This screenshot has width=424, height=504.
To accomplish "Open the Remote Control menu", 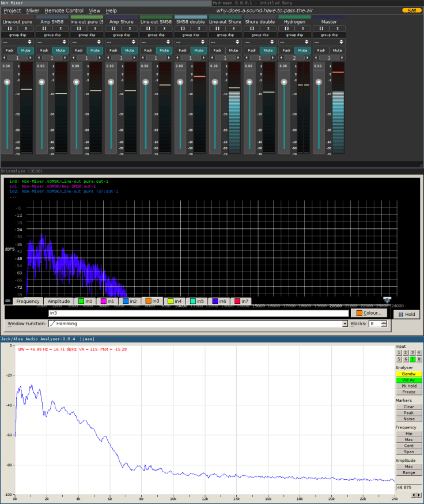I will click(x=64, y=10).
